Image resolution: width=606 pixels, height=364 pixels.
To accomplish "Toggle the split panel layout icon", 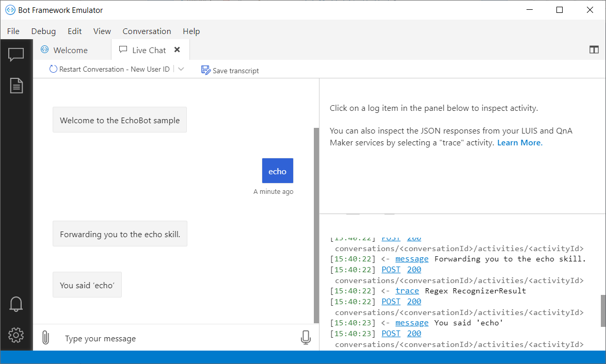I will point(594,49).
